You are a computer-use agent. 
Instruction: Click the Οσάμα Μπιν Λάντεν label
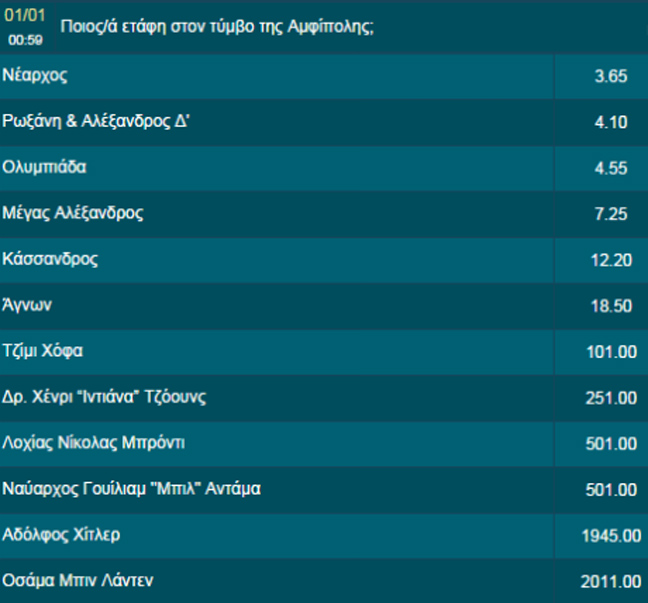click(x=78, y=580)
